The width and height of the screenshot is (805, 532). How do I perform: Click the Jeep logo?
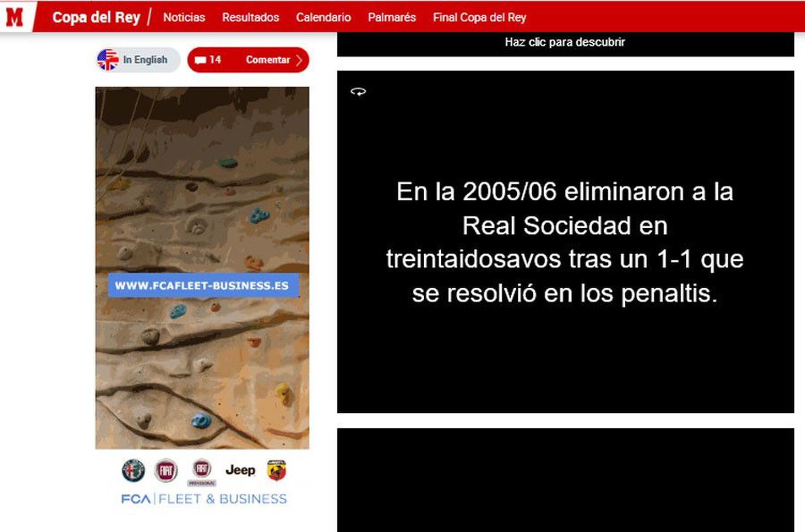(x=242, y=471)
